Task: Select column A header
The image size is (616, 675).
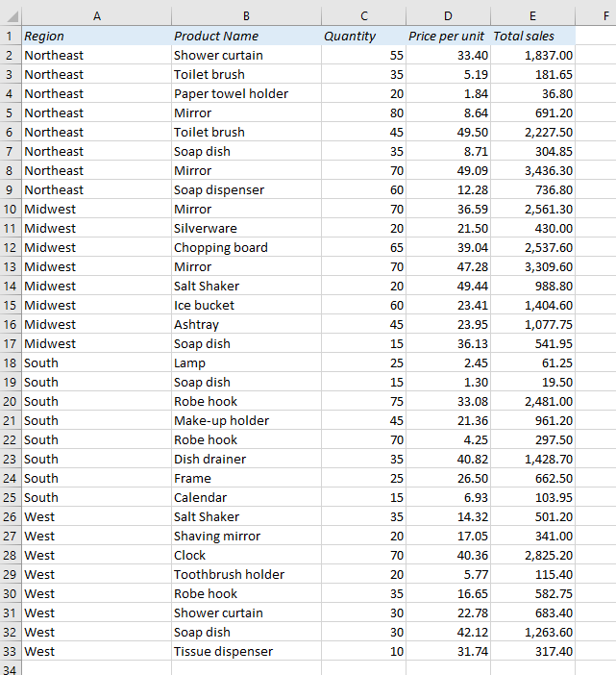Action: tap(97, 16)
